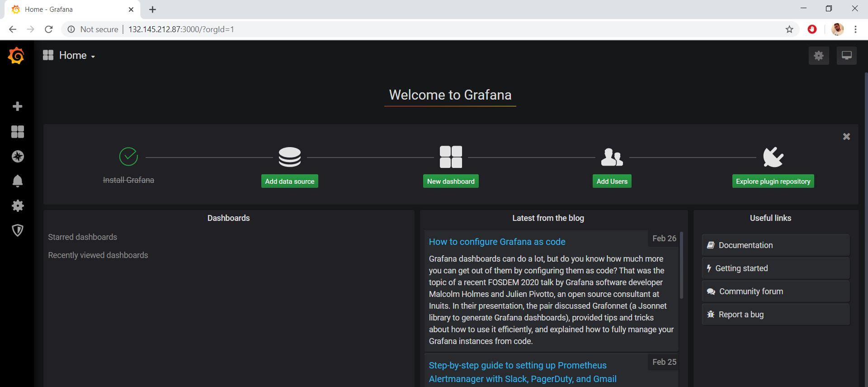Click the Welcome to Grafana title

click(450, 95)
